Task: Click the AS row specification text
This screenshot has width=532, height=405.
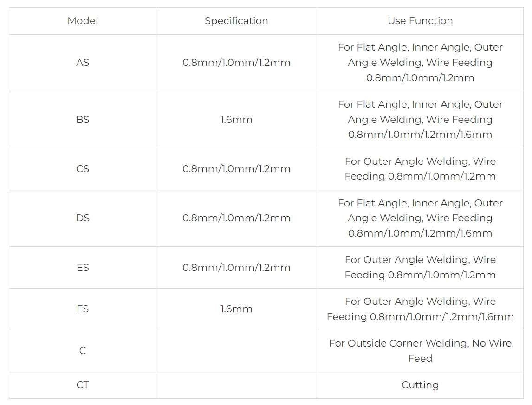Action: tap(236, 63)
